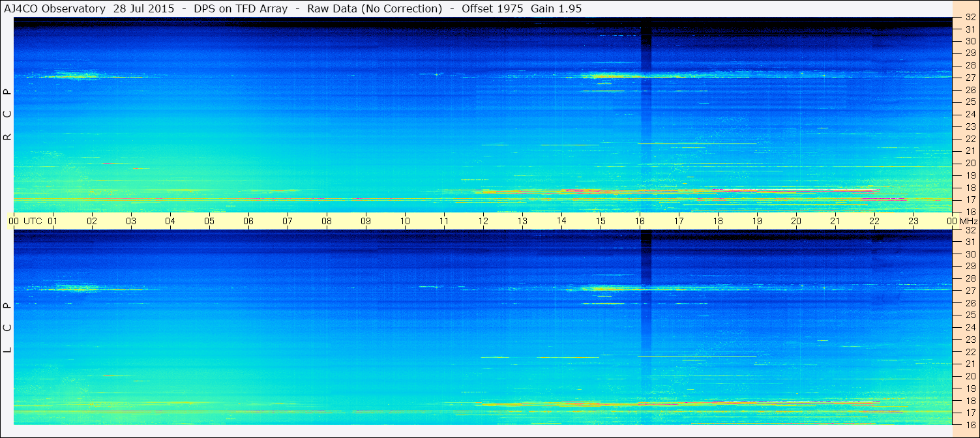Click hour marker 15 on UTC axis
980x438 pixels.
601,221
